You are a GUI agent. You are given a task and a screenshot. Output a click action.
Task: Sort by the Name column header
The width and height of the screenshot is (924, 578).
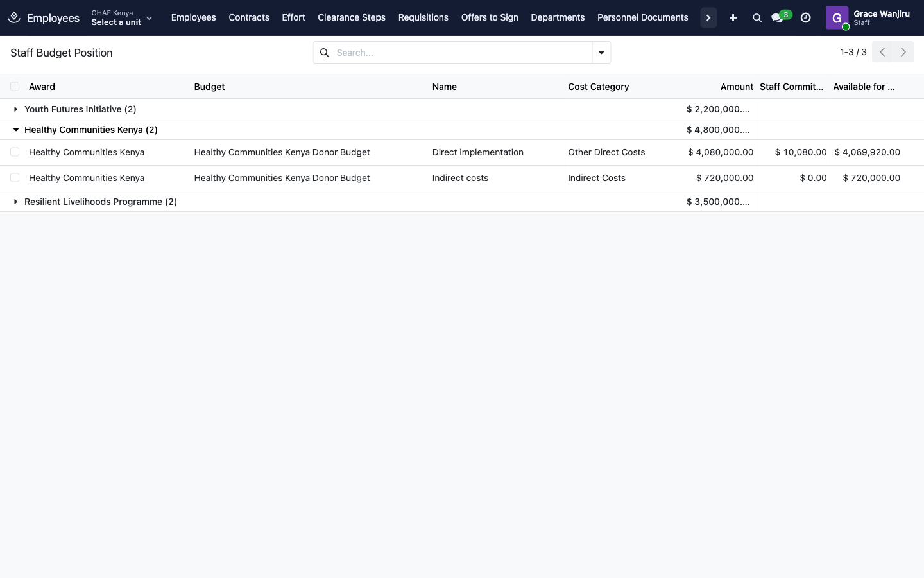445,87
